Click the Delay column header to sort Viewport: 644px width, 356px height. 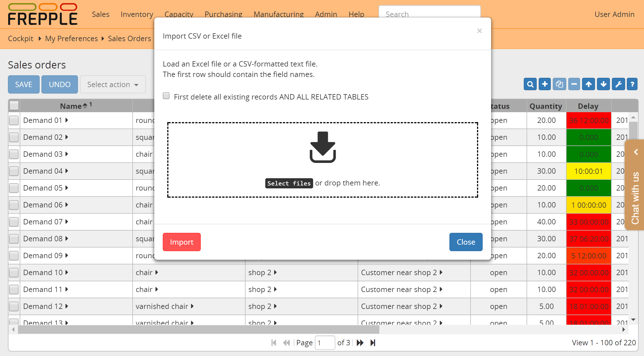click(589, 106)
